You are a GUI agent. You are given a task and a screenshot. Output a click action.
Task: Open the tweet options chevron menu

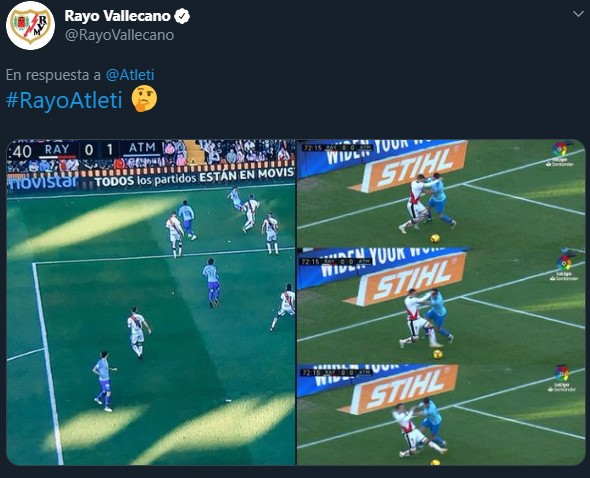[578, 14]
